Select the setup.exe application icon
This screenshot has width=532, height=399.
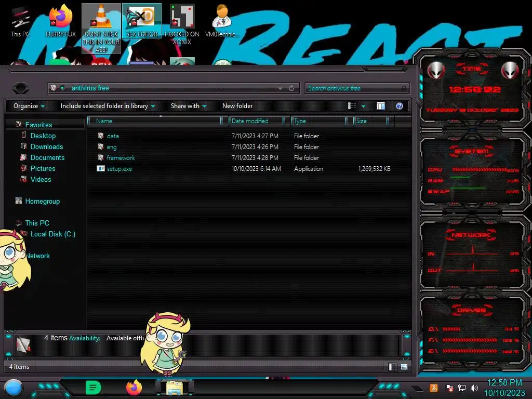101,168
